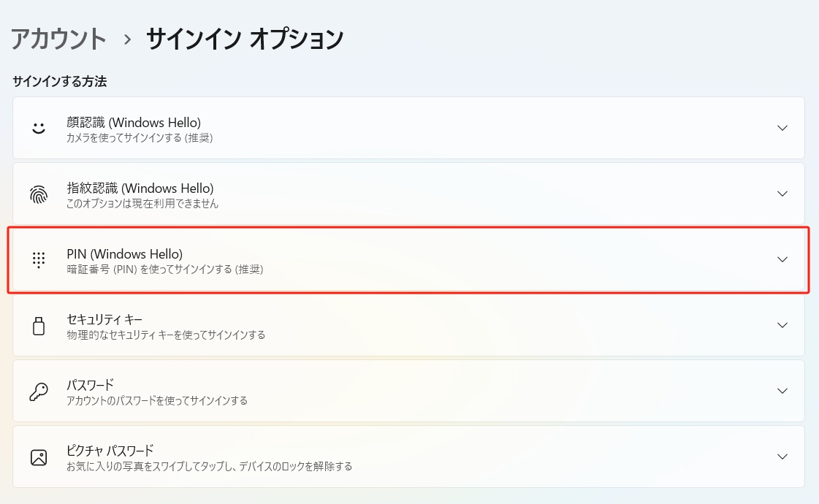Viewport: 819px width, 504px height.
Task: Open the PIN (Windows Hello) title
Action: point(124,253)
